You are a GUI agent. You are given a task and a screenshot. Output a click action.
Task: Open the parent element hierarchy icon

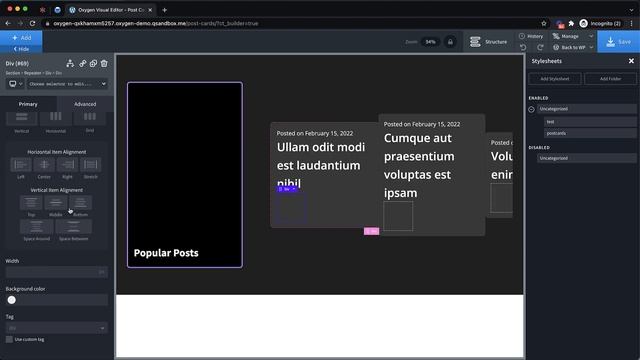pyautogui.click(x=70, y=63)
